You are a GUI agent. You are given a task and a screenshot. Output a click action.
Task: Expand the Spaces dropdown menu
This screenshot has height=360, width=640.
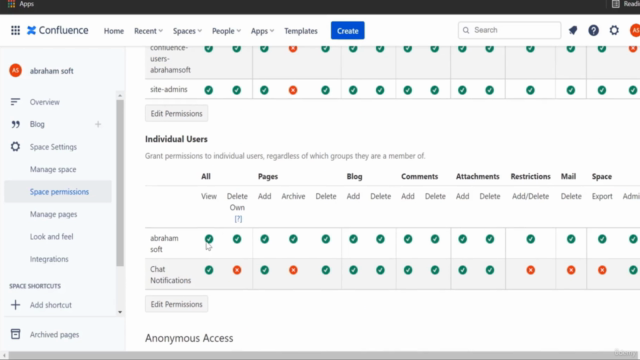(x=187, y=31)
